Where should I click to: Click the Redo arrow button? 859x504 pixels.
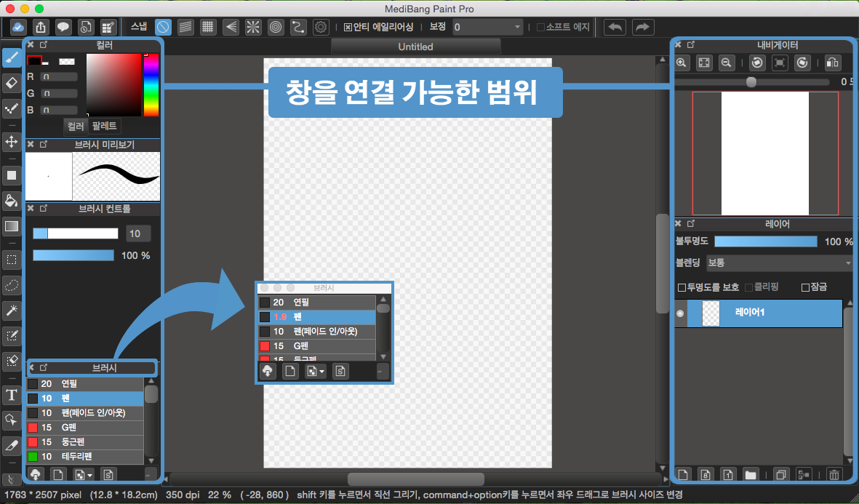click(x=643, y=27)
